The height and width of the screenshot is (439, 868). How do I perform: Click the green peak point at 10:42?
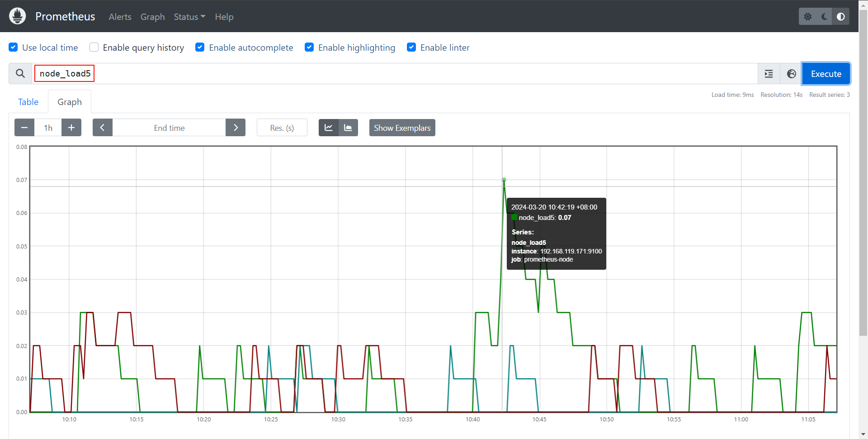(x=504, y=180)
